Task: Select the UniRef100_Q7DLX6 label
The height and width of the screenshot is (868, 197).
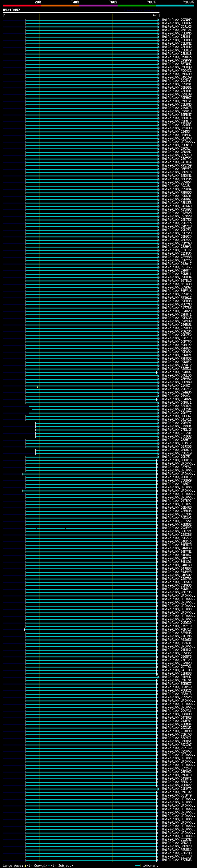Action: point(177,430)
